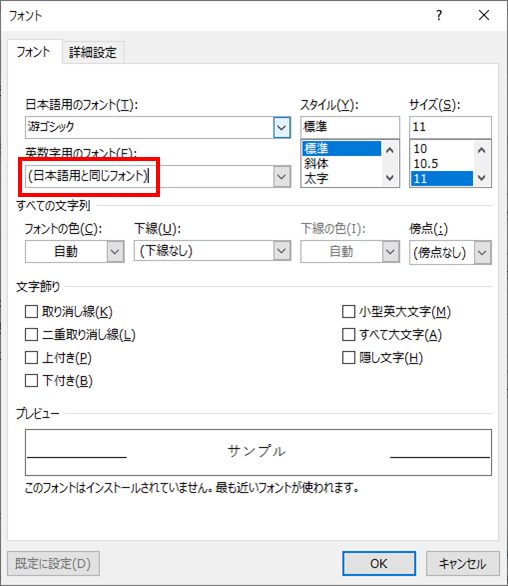
Task: Select the フォント tab
Action: coord(34,52)
